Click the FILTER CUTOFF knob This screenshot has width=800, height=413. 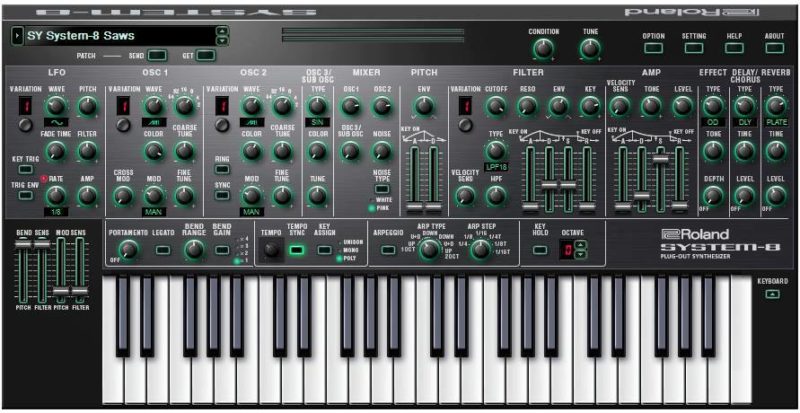[x=495, y=106]
